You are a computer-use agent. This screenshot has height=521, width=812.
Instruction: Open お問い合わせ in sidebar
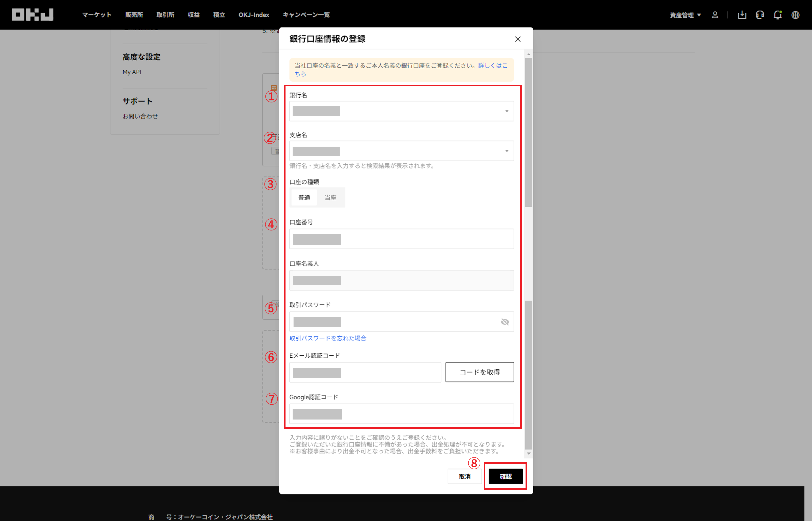click(140, 116)
